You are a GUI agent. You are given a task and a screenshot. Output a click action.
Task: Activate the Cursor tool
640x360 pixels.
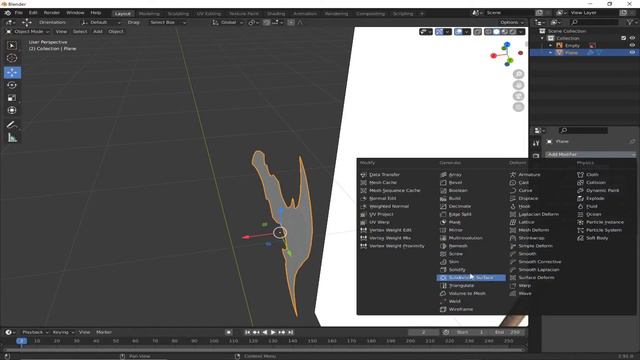12,58
